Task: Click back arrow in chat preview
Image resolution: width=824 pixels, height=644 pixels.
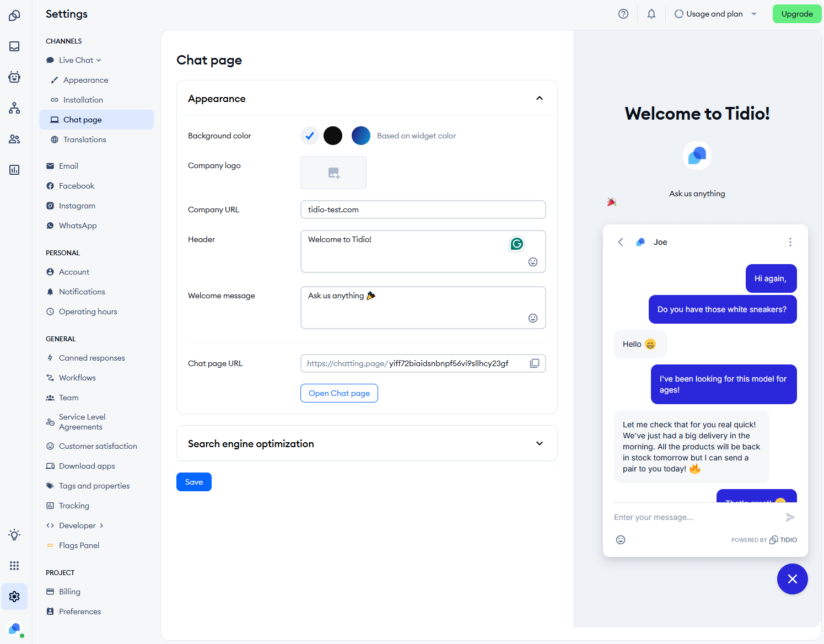Action: (621, 242)
